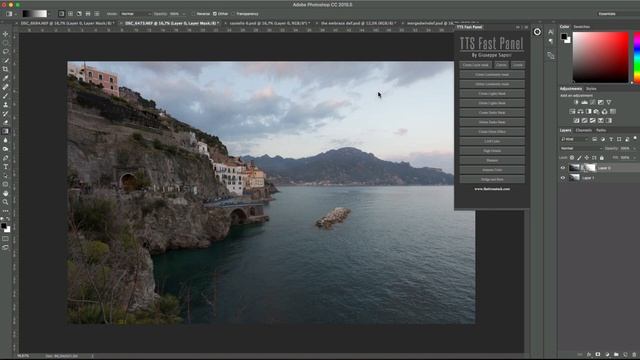Screen dimensions: 640x360
Task: Click Create Darks Mask button
Action: pos(492,113)
